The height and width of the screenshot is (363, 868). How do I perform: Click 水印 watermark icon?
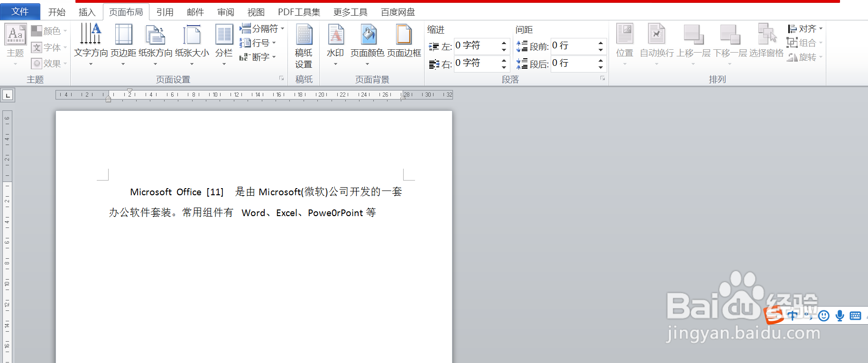coord(336,34)
